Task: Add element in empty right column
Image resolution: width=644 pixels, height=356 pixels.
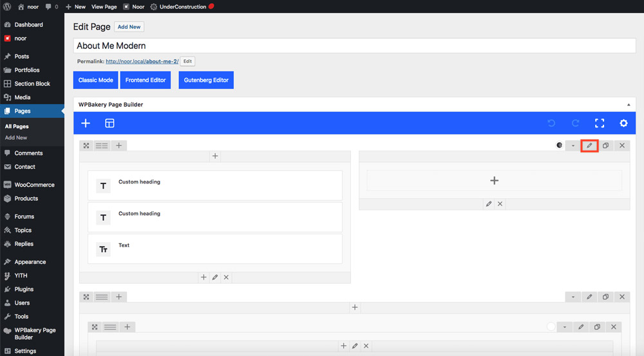Action: 494,181
